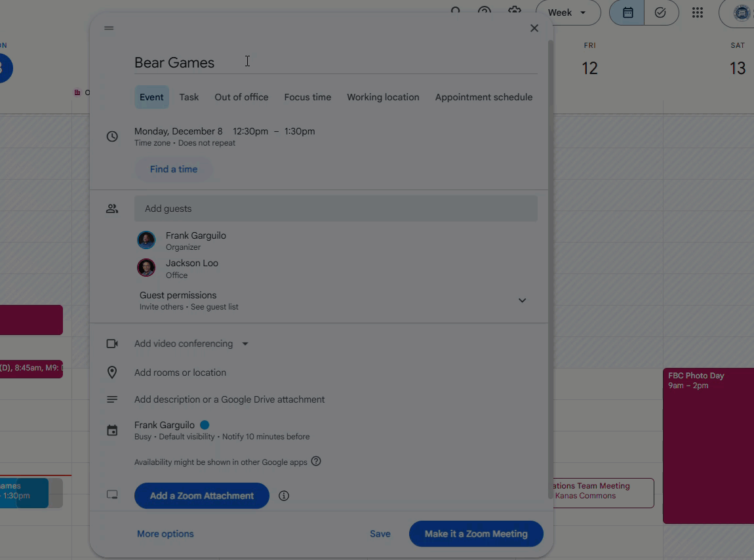
Task: Click Does not repeat option
Action: [x=207, y=143]
